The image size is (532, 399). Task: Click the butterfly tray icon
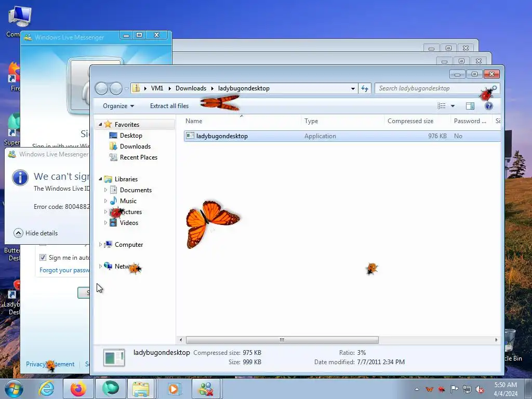click(x=430, y=389)
